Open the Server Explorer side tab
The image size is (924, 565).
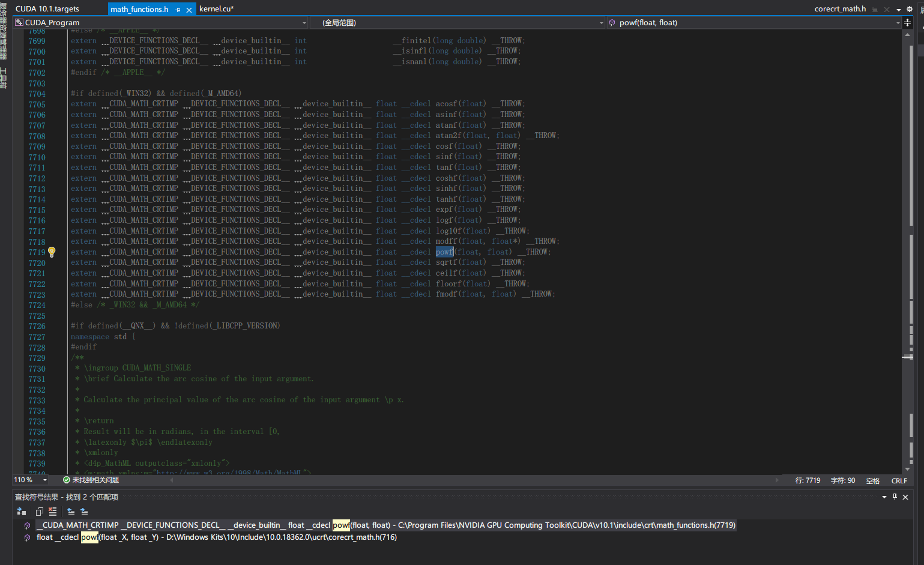tap(3, 31)
